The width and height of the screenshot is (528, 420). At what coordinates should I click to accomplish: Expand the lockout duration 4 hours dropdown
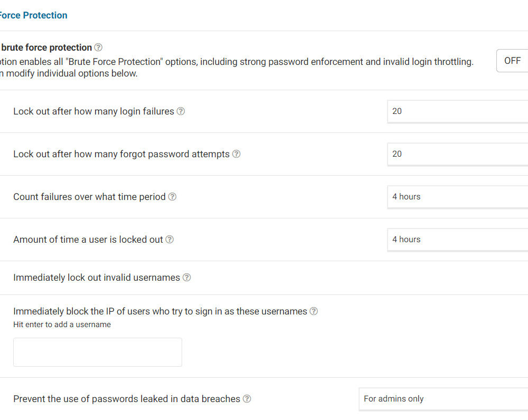coord(457,240)
